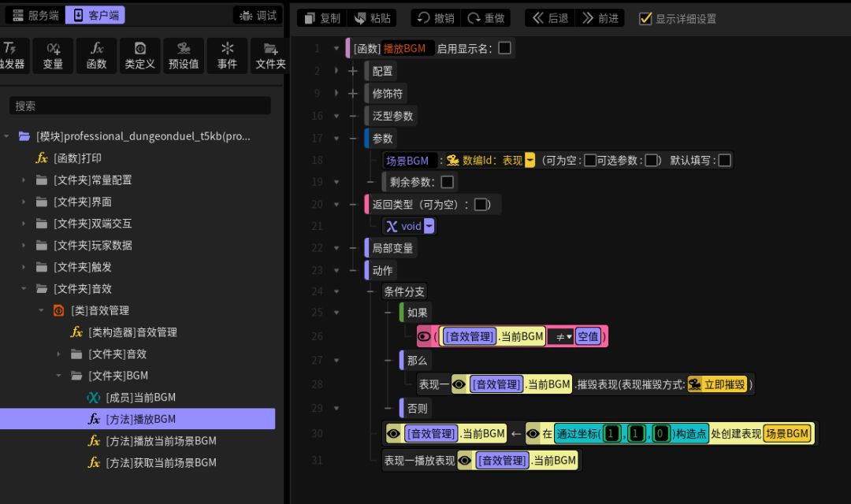
Task: Click the 撤销 undo button
Action: pyautogui.click(x=435, y=18)
